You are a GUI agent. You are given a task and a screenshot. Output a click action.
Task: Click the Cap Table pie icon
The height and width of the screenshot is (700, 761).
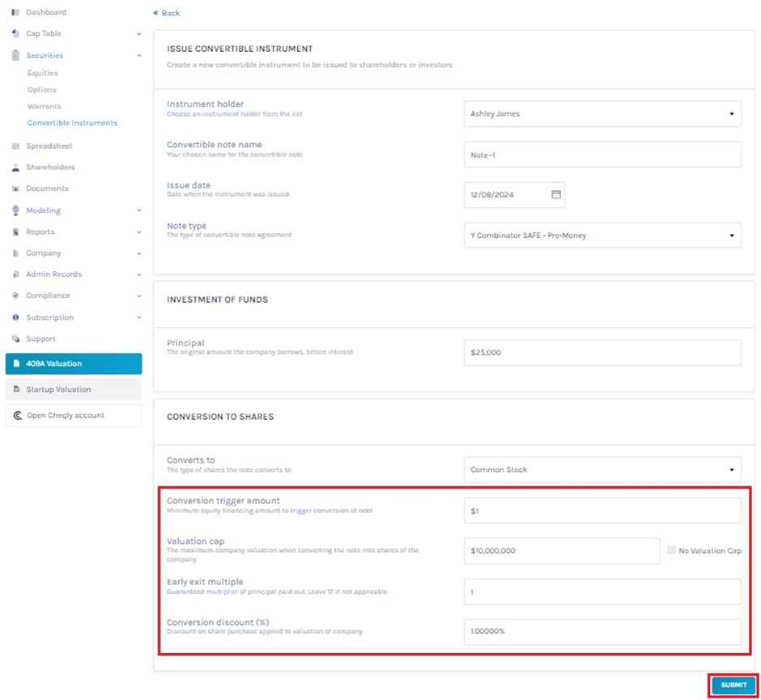15,33
